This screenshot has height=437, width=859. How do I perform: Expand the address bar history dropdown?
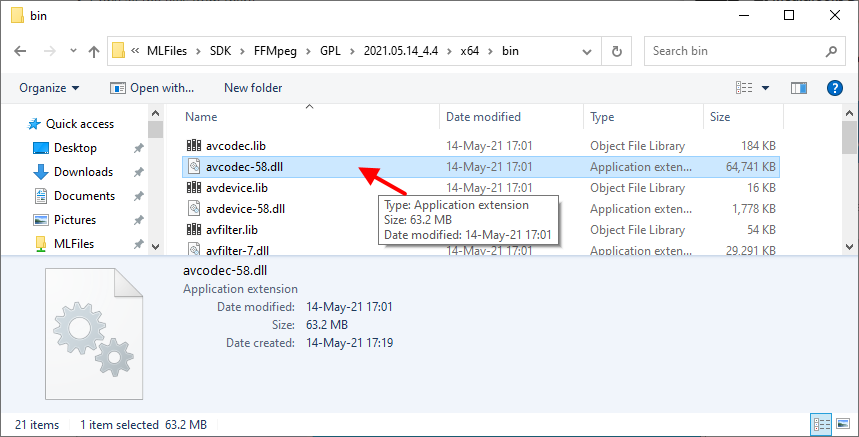[x=587, y=51]
